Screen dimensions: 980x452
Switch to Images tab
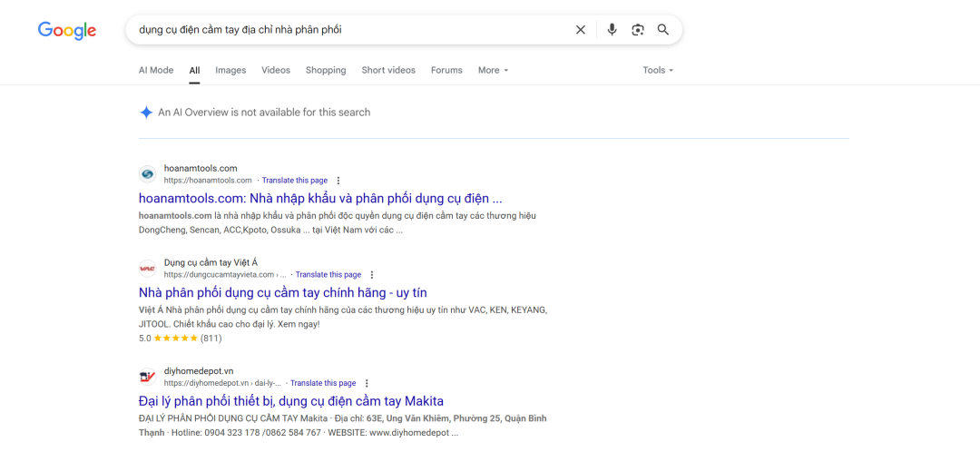pyautogui.click(x=230, y=70)
